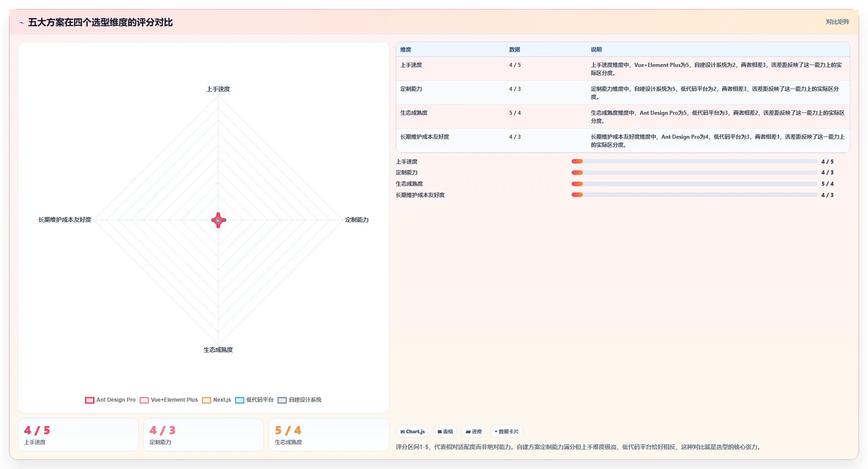Click the 生态成熟度 axis label on radar
The image size is (868, 469).
(218, 350)
